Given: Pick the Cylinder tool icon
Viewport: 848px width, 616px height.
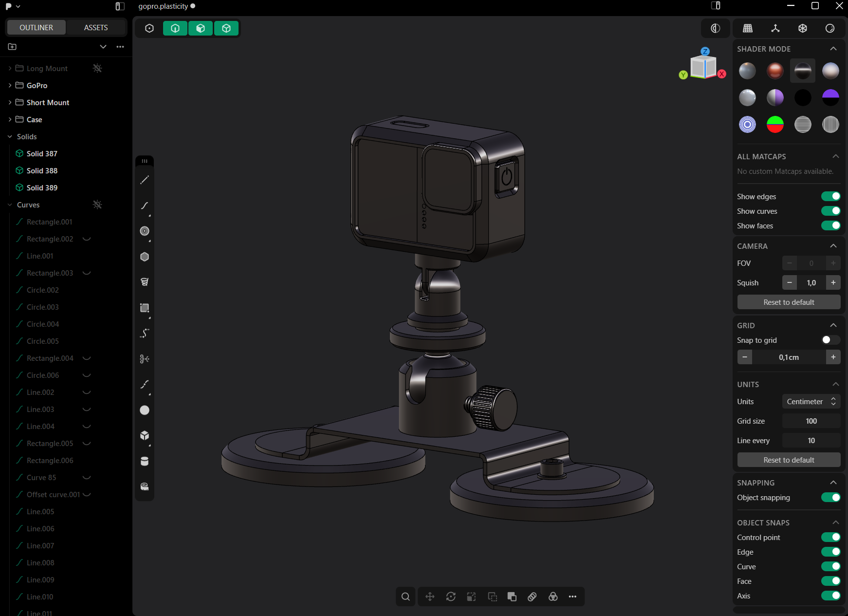Looking at the screenshot, I should (145, 461).
